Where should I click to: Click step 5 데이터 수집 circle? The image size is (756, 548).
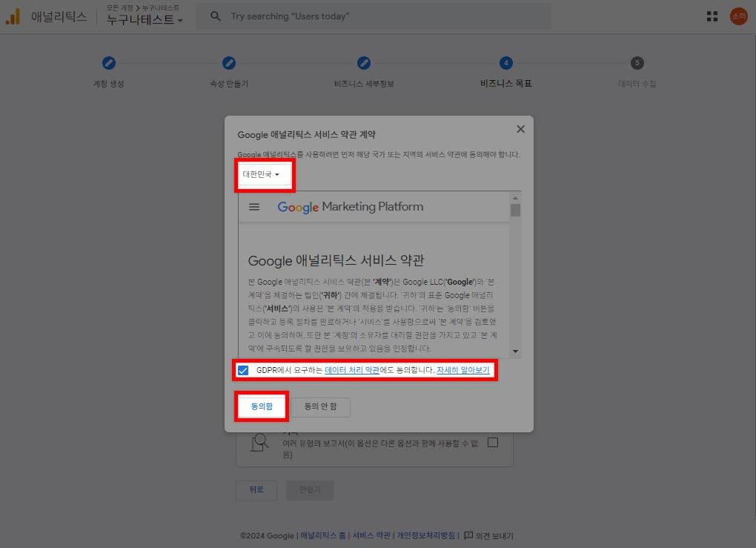click(x=637, y=63)
